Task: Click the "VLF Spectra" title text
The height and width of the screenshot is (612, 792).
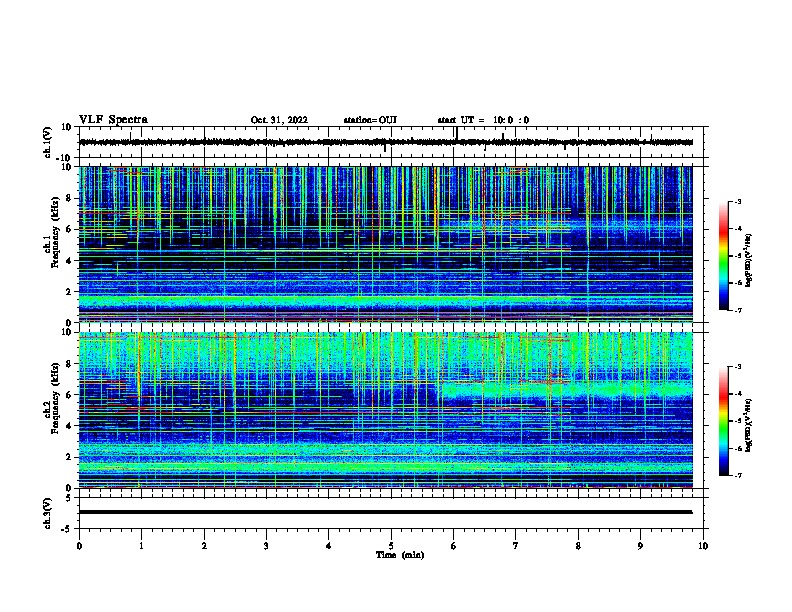Action: [113, 120]
